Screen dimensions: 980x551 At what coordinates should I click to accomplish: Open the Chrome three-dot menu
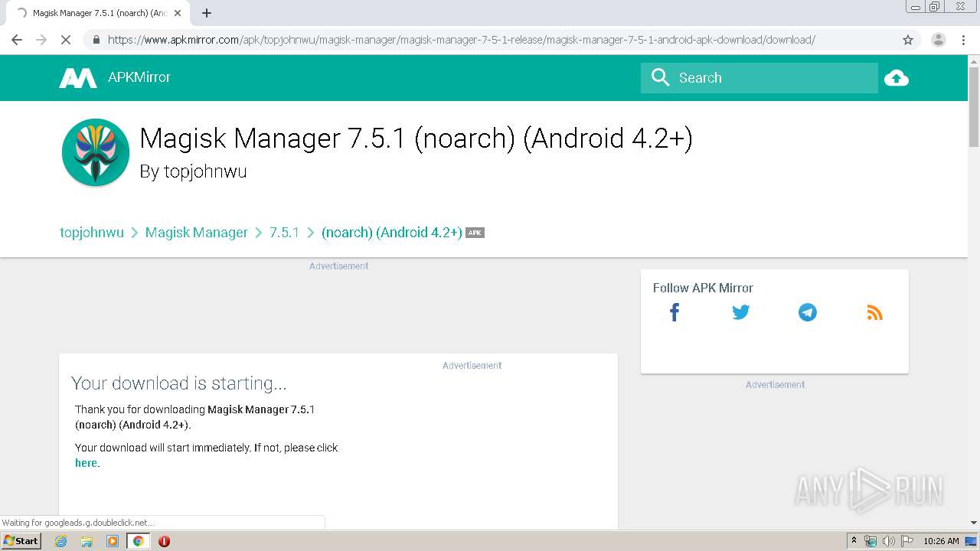click(x=963, y=40)
